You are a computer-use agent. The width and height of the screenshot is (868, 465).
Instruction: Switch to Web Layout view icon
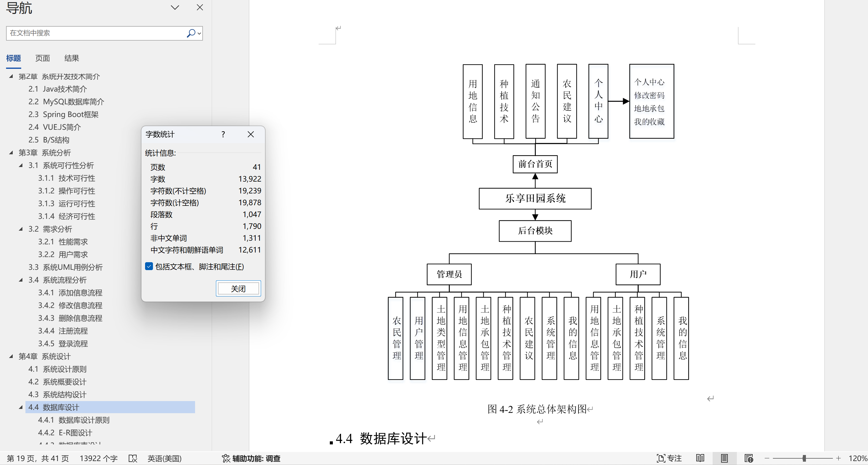(x=749, y=458)
